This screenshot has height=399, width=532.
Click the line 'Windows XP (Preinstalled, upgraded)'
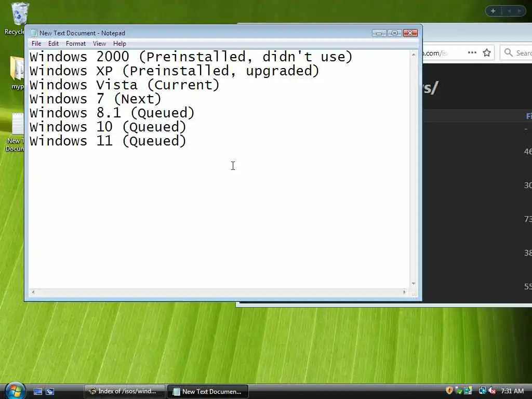(174, 71)
